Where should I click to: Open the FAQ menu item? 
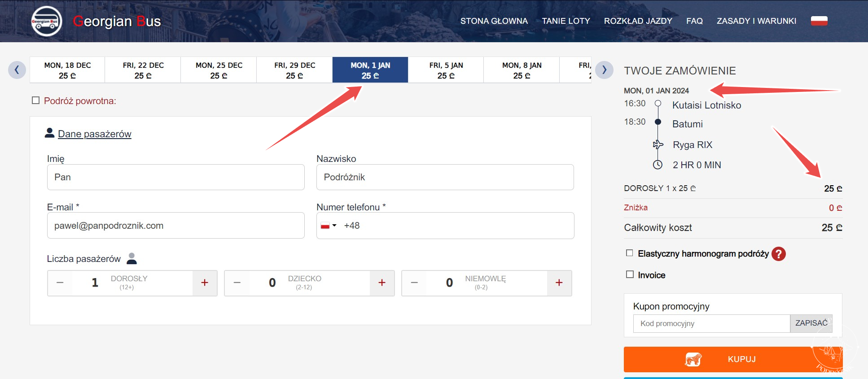[694, 21]
